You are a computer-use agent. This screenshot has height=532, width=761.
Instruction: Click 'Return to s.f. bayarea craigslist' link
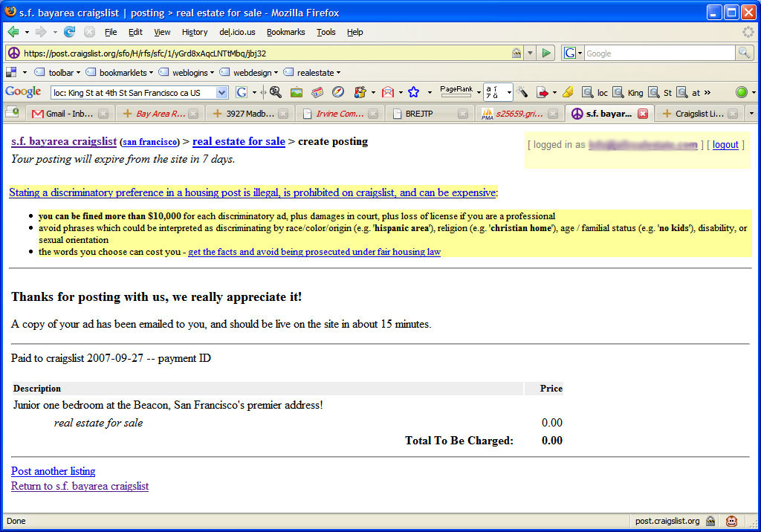click(x=80, y=486)
